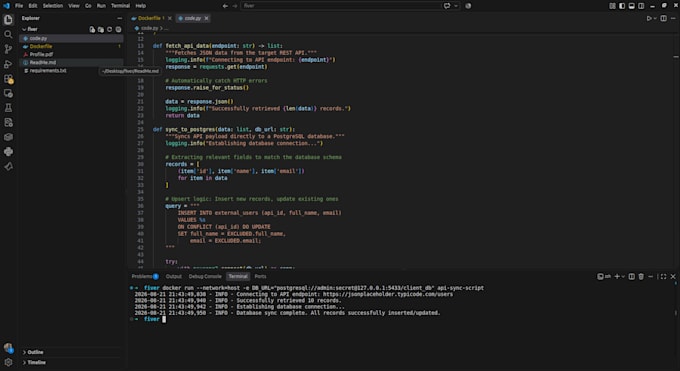Image resolution: width=680 pixels, height=371 pixels.
Task: Open the Selection menu
Action: point(53,6)
